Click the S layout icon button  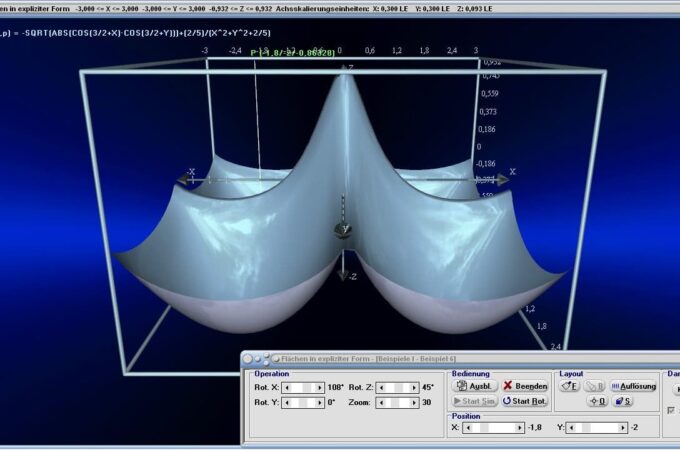[622, 401]
